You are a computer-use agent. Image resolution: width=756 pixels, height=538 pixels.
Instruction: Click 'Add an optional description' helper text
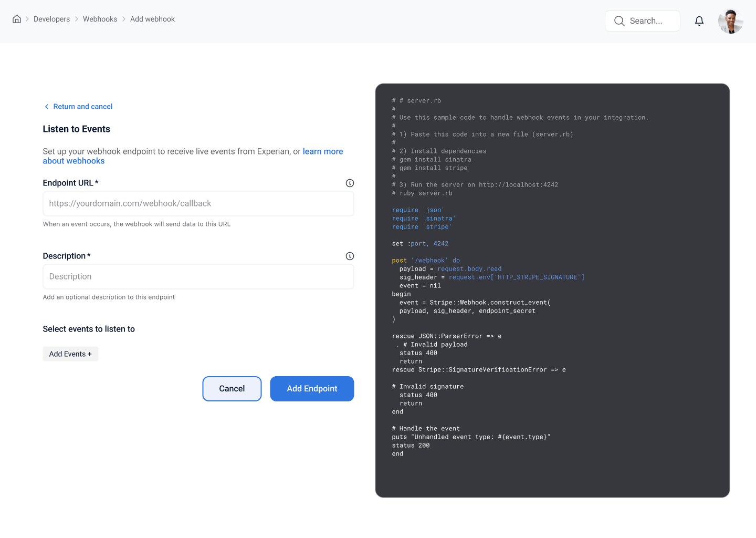pos(109,297)
